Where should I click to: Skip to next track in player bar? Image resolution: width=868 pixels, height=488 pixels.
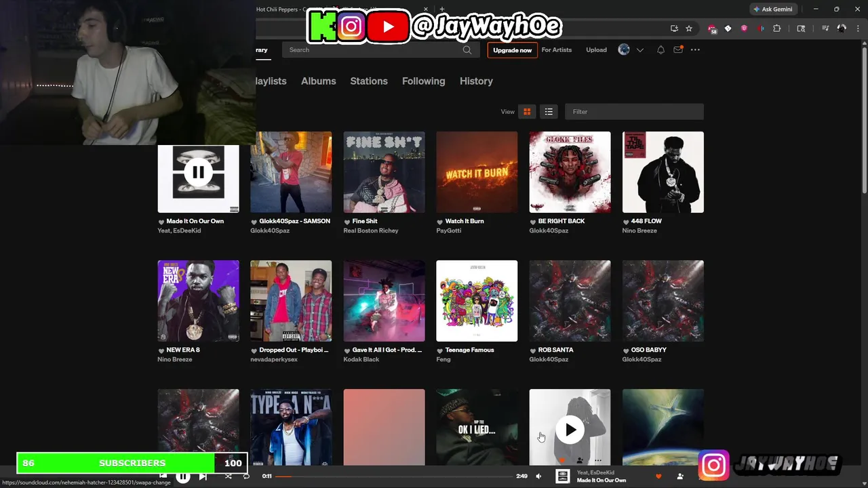click(x=203, y=476)
